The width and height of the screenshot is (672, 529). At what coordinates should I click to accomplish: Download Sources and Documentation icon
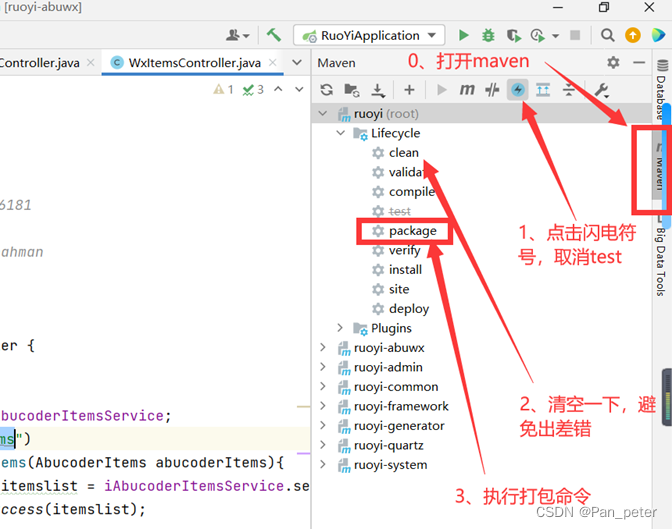(378, 90)
